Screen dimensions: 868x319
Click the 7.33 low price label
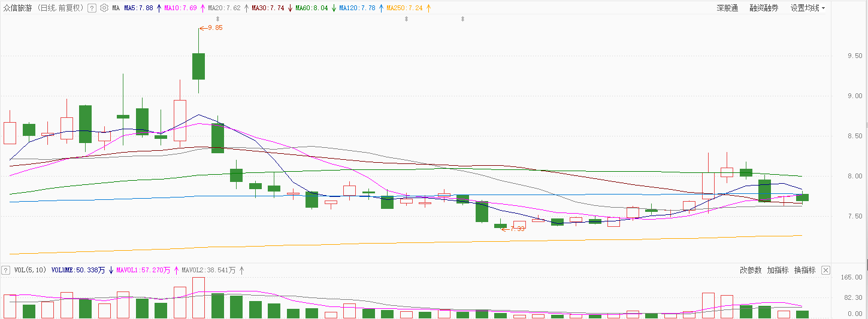[517, 229]
